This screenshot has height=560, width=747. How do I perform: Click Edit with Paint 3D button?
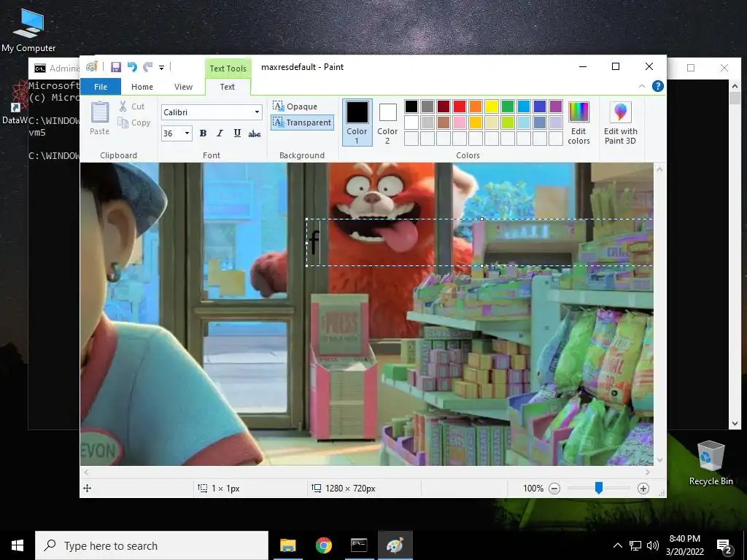coord(620,122)
